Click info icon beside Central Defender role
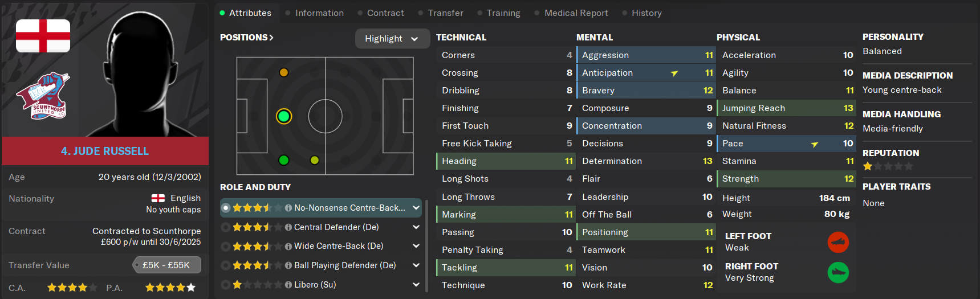Viewport: 980px width, 299px height. tap(288, 227)
